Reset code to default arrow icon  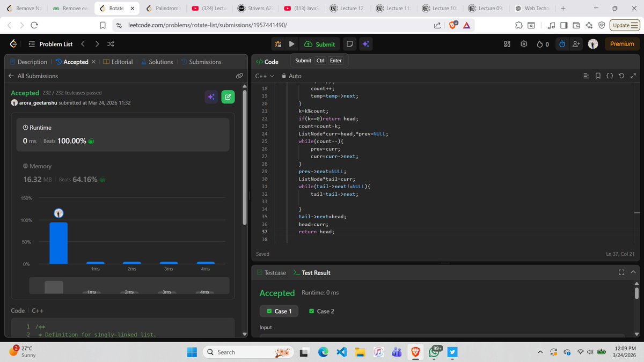pos(621,76)
